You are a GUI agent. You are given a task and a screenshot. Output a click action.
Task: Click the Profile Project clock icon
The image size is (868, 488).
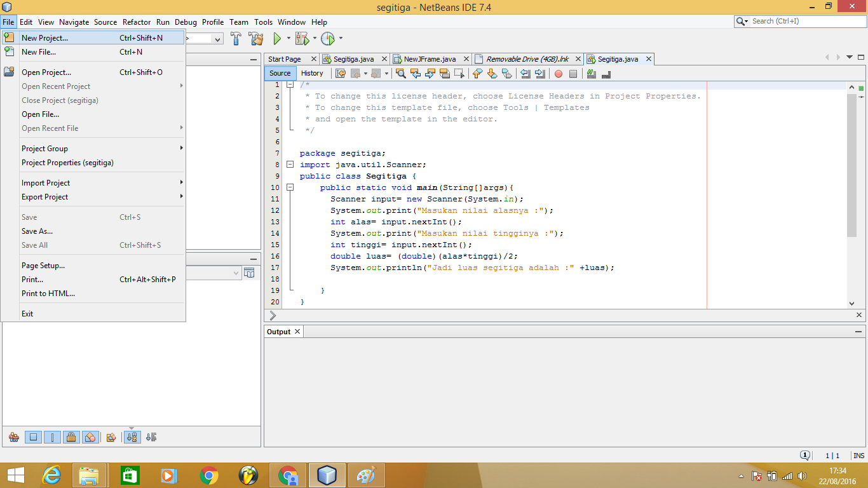pyautogui.click(x=327, y=39)
